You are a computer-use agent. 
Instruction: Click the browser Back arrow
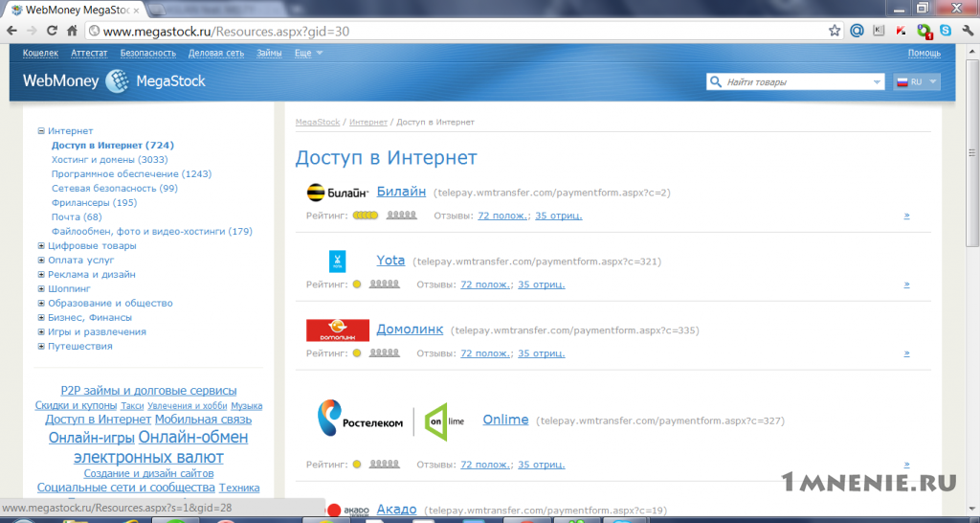click(12, 31)
